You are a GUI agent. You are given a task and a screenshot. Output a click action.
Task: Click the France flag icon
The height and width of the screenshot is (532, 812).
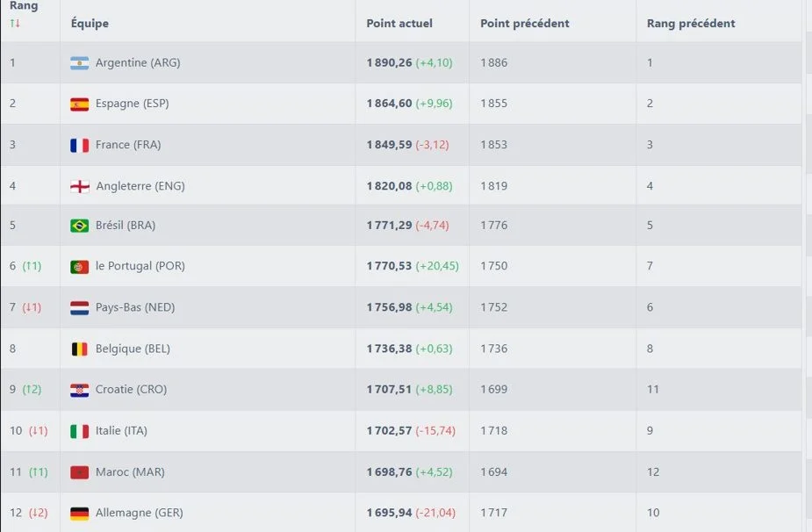[79, 145]
